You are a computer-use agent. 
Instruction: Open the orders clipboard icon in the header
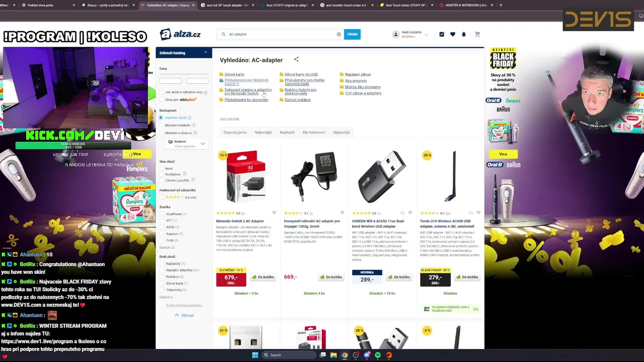click(x=442, y=34)
